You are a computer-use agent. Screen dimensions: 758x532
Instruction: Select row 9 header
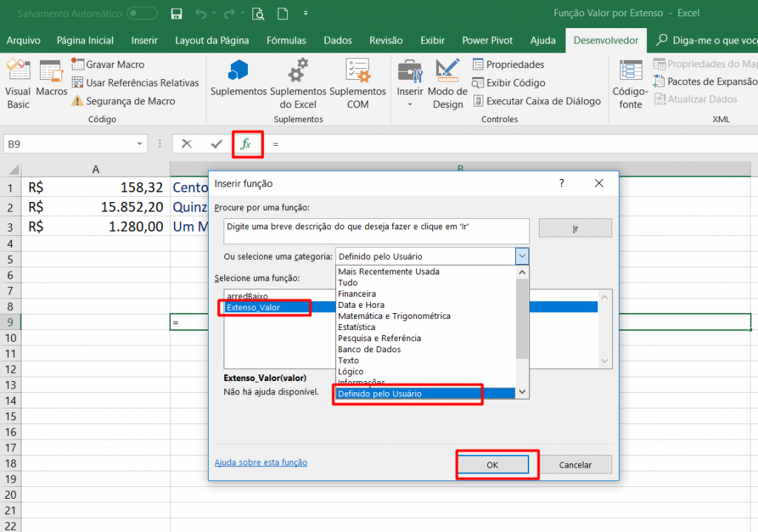[x=10, y=323]
